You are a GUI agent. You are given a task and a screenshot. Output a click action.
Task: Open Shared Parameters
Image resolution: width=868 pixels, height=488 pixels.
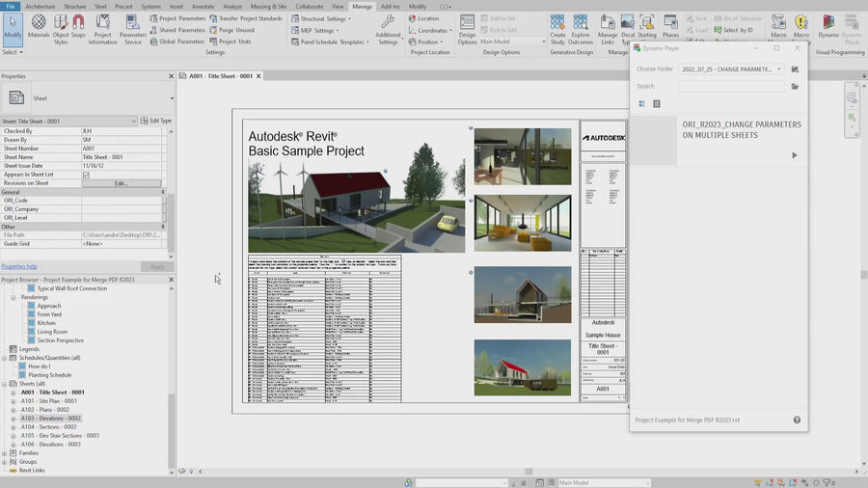(x=177, y=30)
